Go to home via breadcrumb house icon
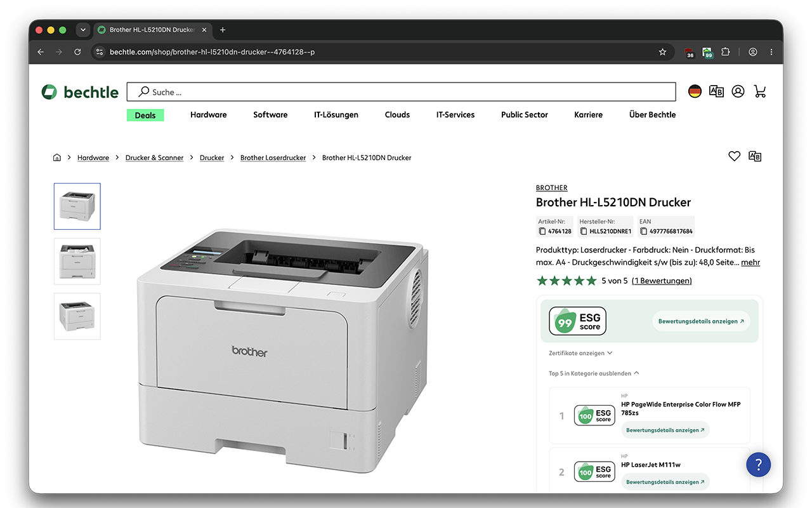Screen dimensions: 812x508 [x=57, y=157]
